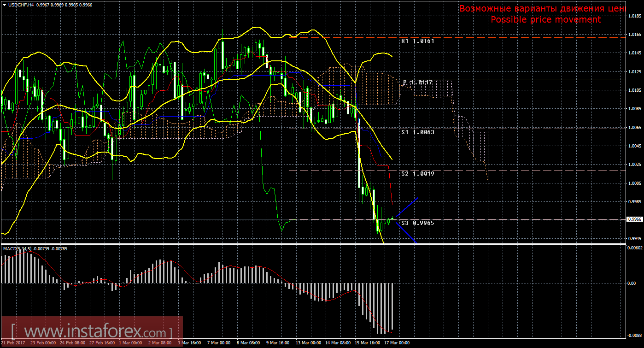Screen dimensions: 644x348
Task: Select the S1 1.0063 support label
Action: (x=418, y=132)
